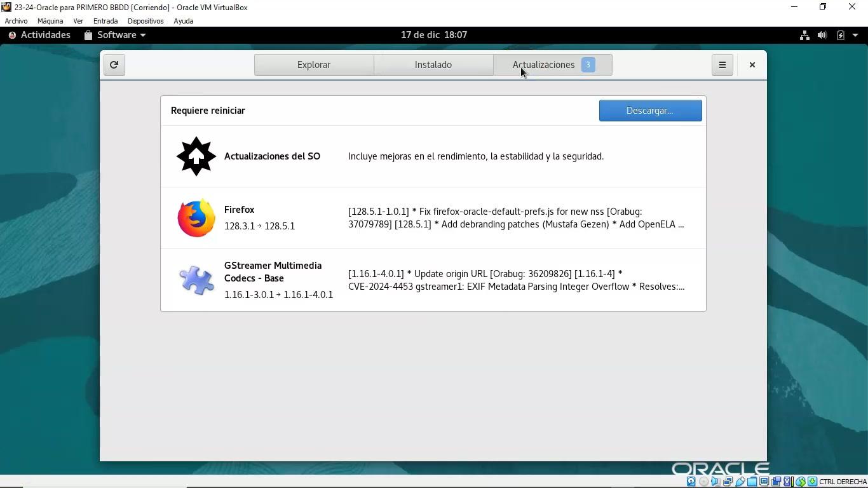Click the 'CTRL DERECHA' host key label

pyautogui.click(x=843, y=482)
